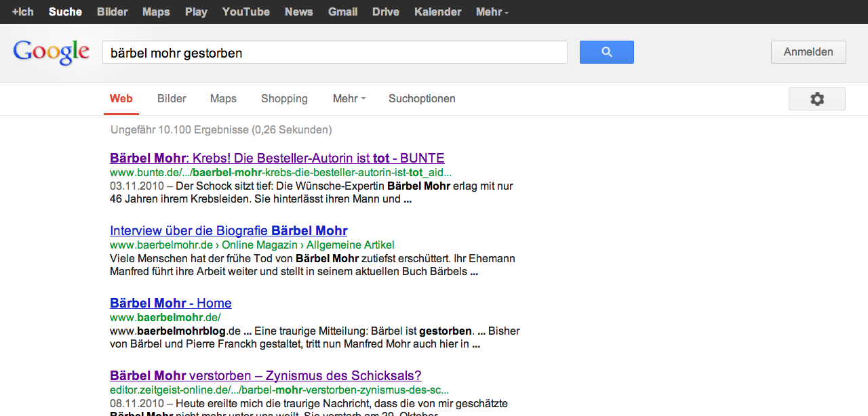Click in the search query input field
868x416 pixels.
(x=334, y=53)
